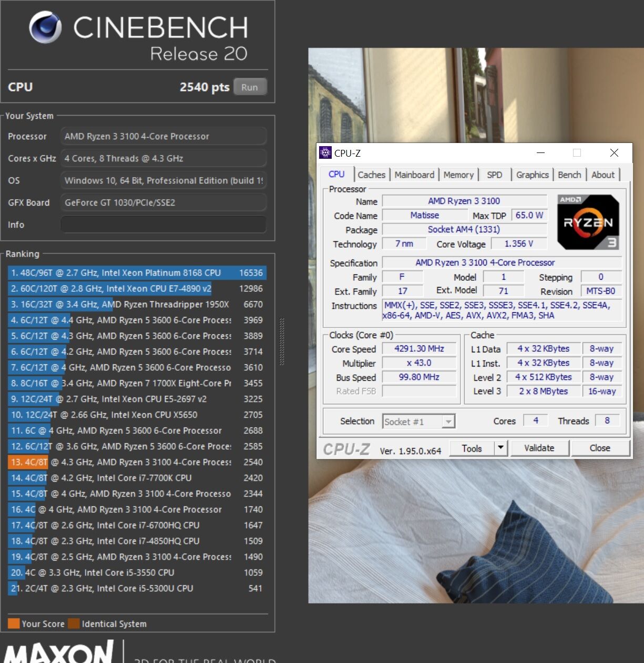The width and height of the screenshot is (644, 663).
Task: Click the Multiplier x 43.0 value
Action: point(419,363)
